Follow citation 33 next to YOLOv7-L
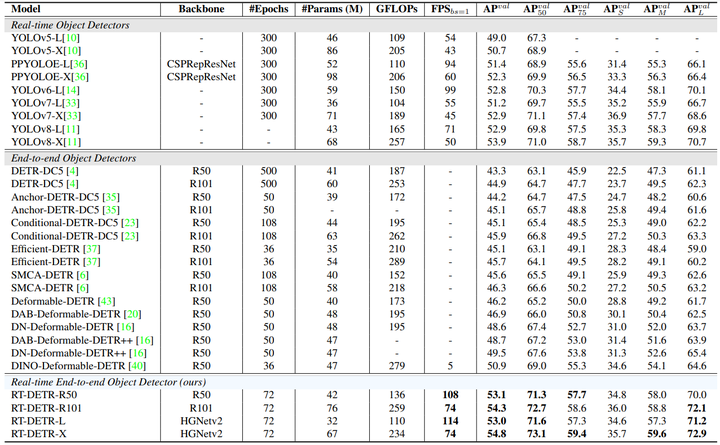This screenshot has width=720, height=445. click(72, 103)
